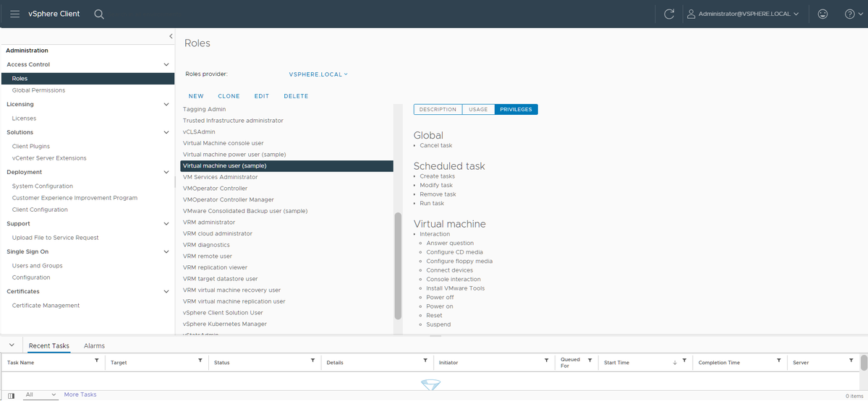Open the VSPHERE.LOCAL roles provider dropdown
Screen dimensions: 868x401
pos(318,74)
